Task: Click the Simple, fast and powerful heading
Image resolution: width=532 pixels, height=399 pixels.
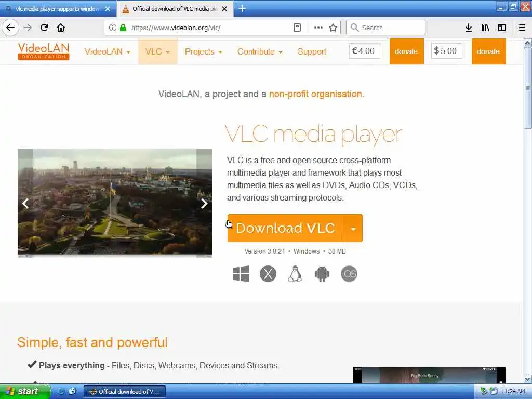Action: coord(92,342)
